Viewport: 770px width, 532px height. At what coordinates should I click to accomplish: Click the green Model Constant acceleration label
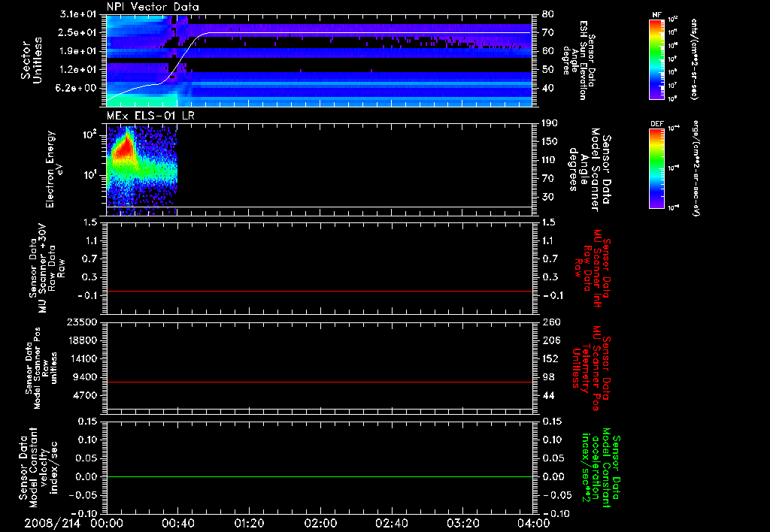click(601, 467)
